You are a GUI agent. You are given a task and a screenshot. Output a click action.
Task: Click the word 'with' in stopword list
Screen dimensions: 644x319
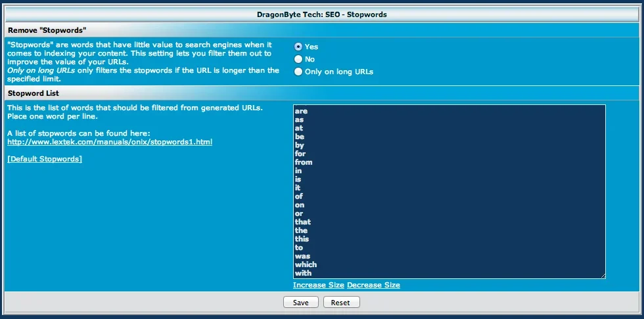click(303, 273)
